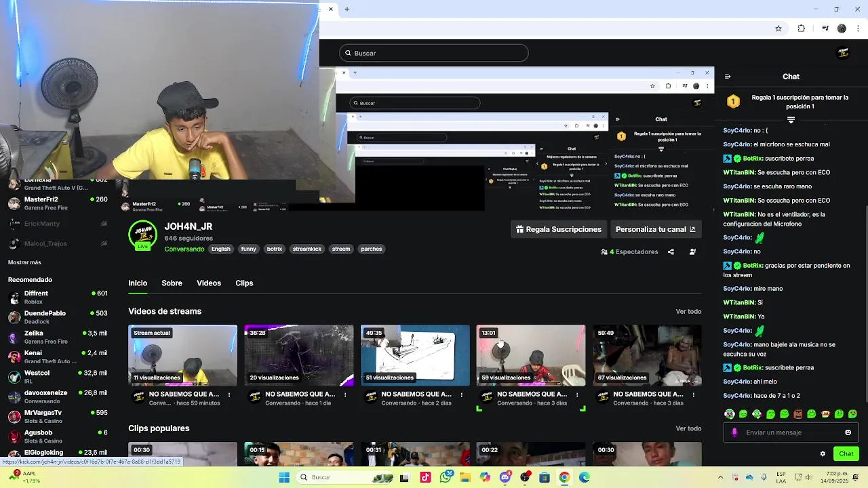Collapse the Chat panel arrow icon
This screenshot has width=868, height=488.
728,77
